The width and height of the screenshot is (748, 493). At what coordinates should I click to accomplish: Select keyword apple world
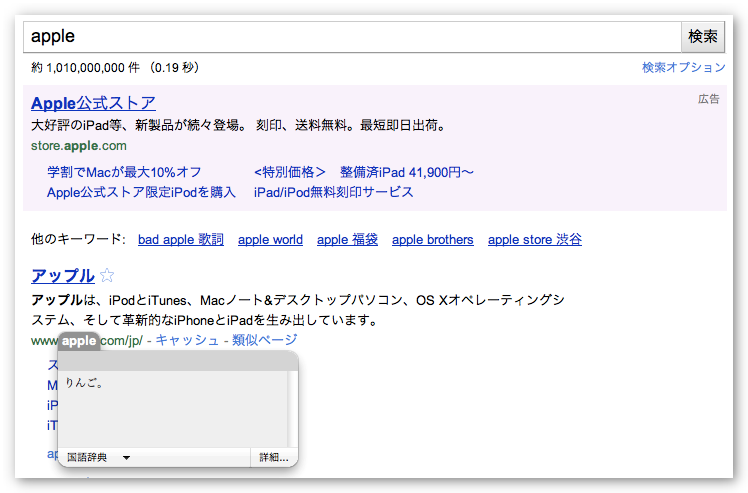click(270, 239)
